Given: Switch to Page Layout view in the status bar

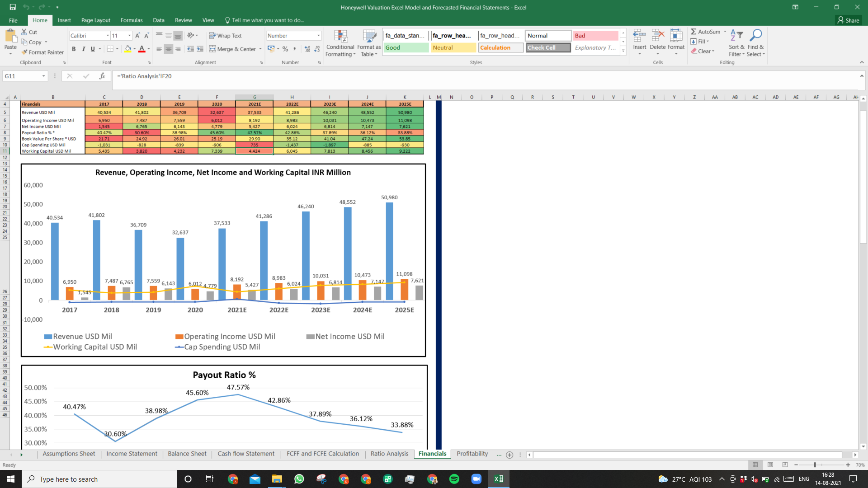Looking at the screenshot, I should pos(770,465).
